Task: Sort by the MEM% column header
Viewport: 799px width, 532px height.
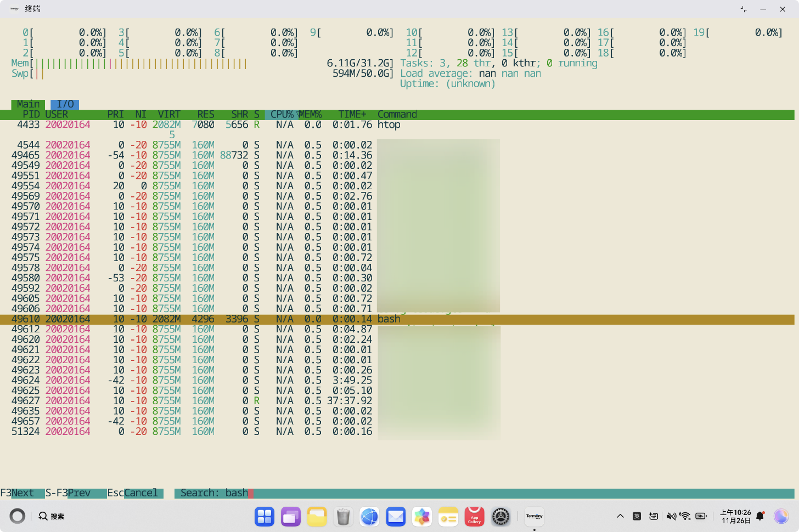Action: 310,115
